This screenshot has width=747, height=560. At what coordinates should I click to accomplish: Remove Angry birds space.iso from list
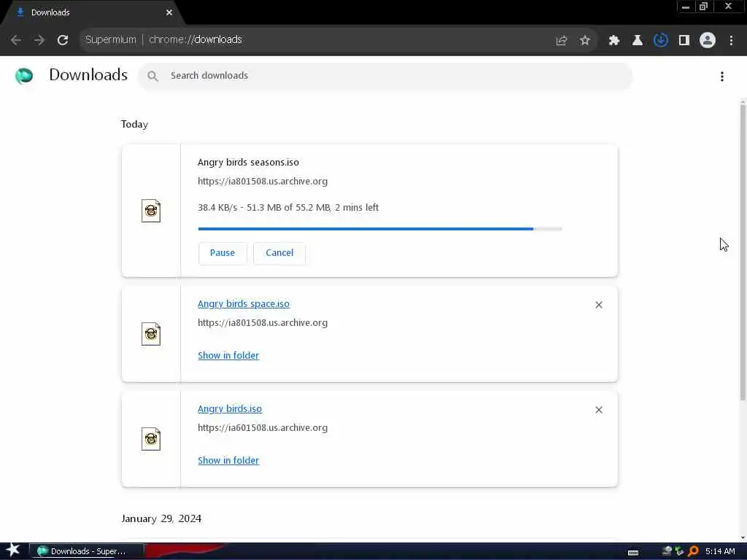599,305
